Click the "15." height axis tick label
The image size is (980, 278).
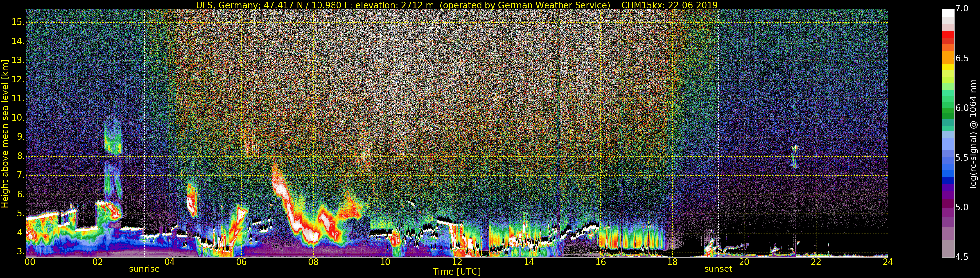click(x=18, y=22)
